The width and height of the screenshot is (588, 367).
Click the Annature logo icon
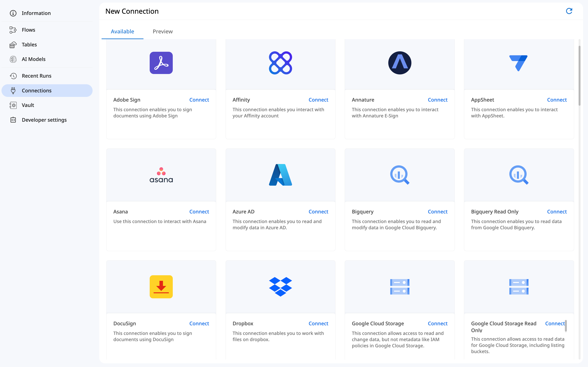click(399, 63)
